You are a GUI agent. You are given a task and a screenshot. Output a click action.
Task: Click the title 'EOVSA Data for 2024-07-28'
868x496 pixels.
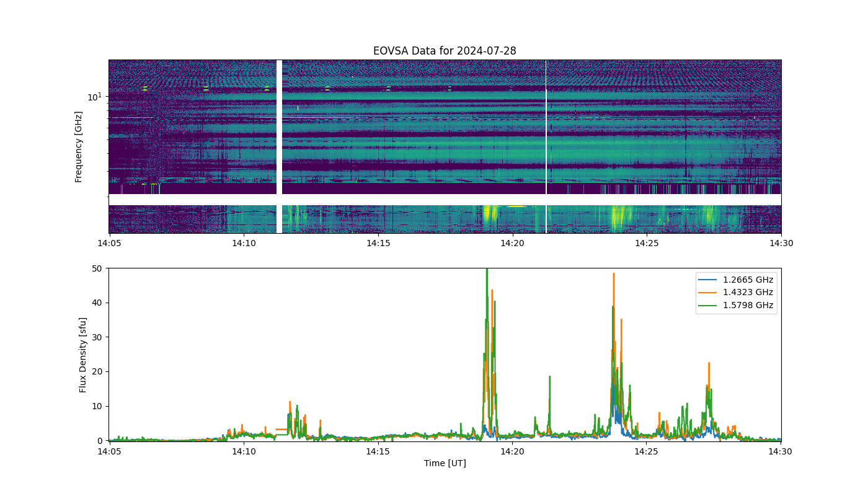[445, 51]
